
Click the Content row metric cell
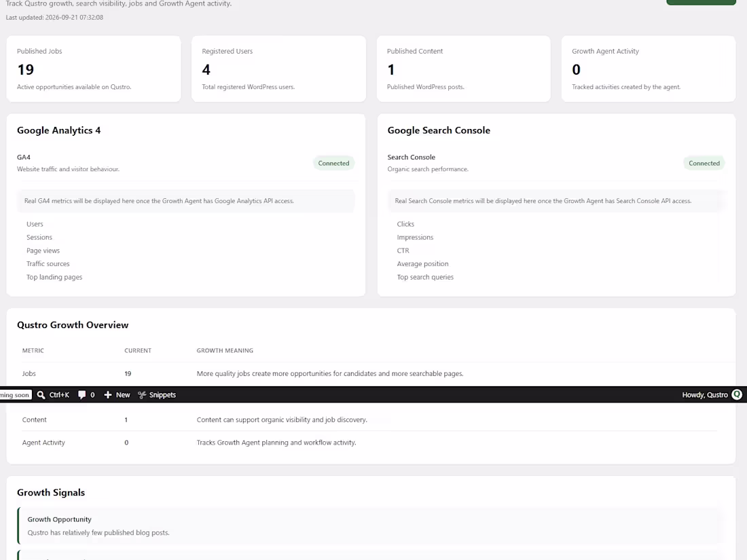[x=35, y=420]
